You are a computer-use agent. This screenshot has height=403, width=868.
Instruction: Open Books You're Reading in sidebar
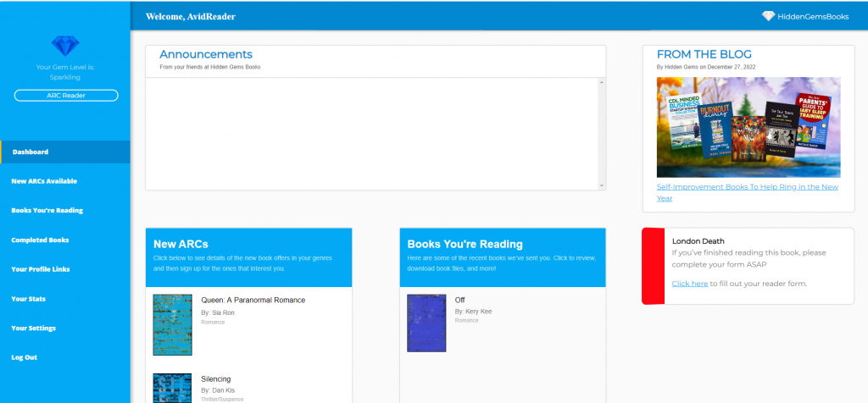point(47,211)
